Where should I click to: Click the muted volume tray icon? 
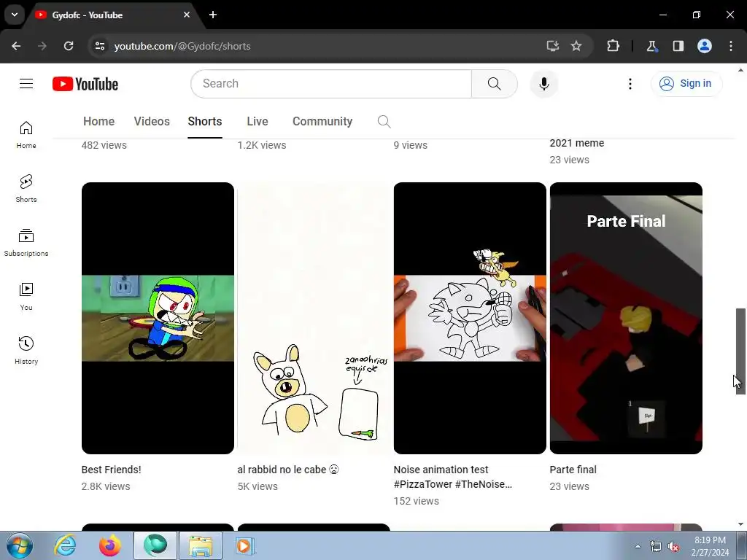tap(673, 546)
